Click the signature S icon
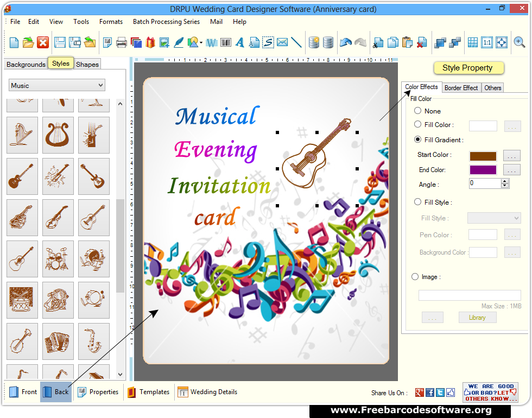532x418 pixels. point(268,42)
